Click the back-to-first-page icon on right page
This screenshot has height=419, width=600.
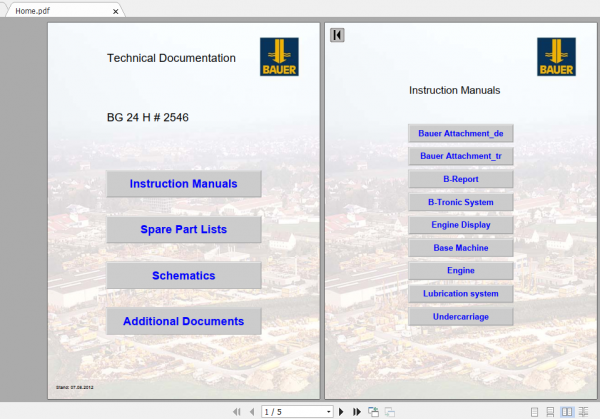(x=337, y=35)
